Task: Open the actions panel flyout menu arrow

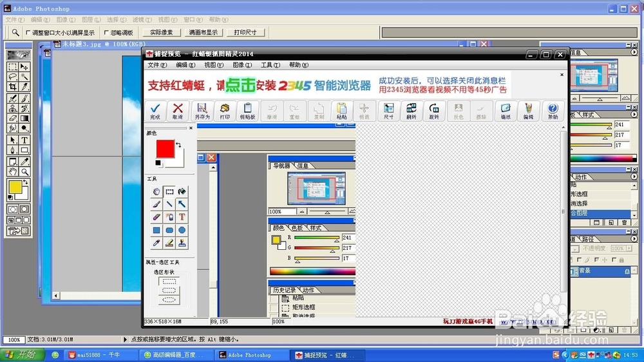Action: [634, 176]
